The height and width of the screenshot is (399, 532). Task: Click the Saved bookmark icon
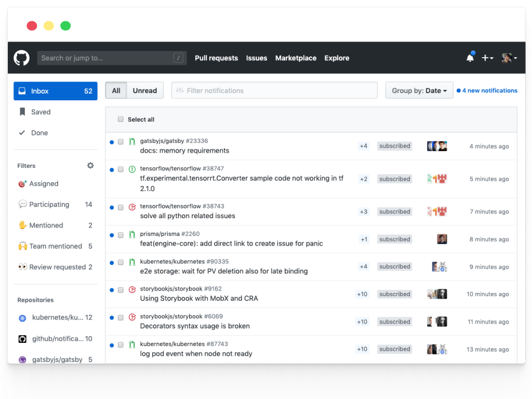coord(22,112)
